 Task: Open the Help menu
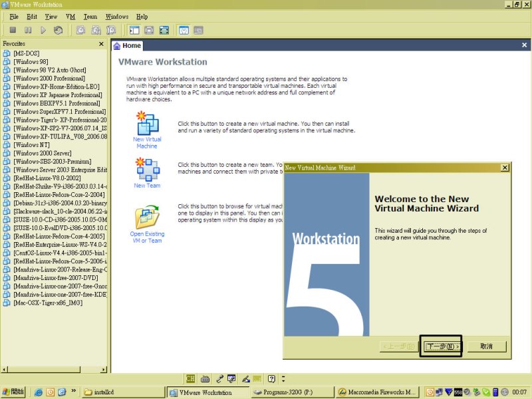(x=142, y=17)
